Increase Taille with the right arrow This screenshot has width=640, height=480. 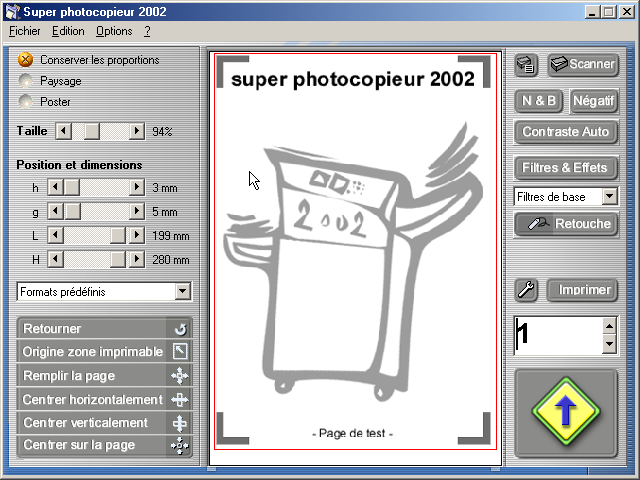(136, 131)
